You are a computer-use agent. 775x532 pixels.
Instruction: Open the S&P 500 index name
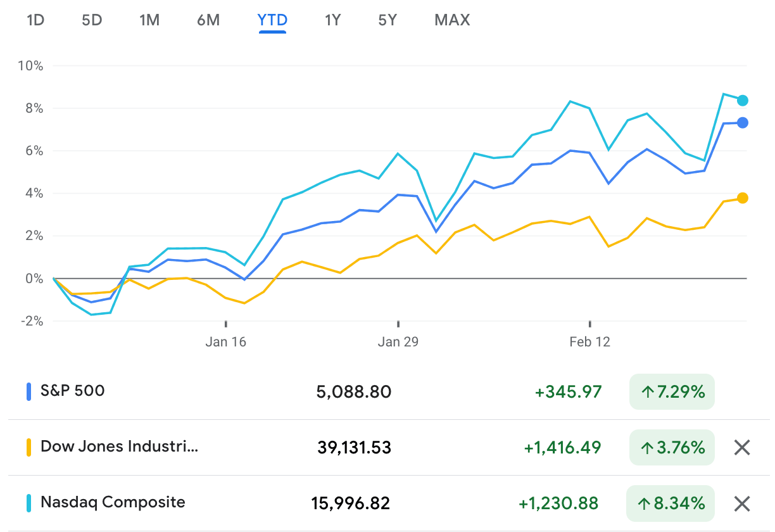point(73,391)
